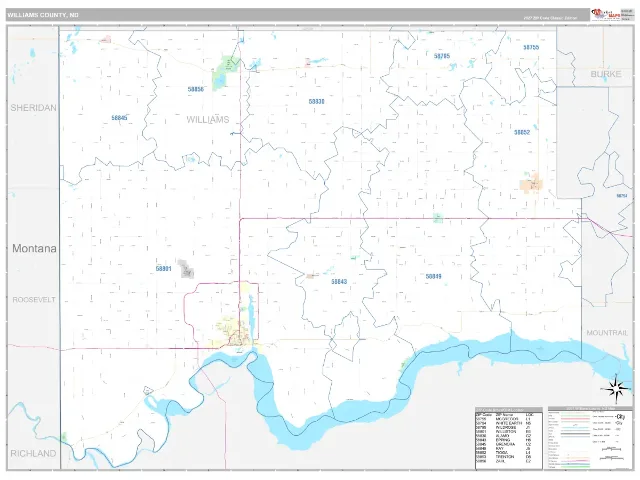
Task: Click the RICHLAND county label
Action: click(33, 453)
